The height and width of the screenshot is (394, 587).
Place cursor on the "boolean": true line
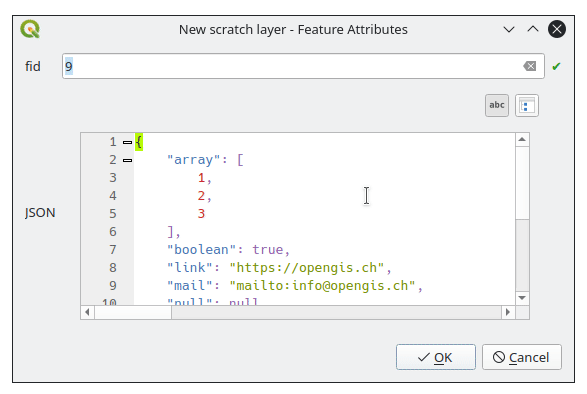tap(228, 250)
